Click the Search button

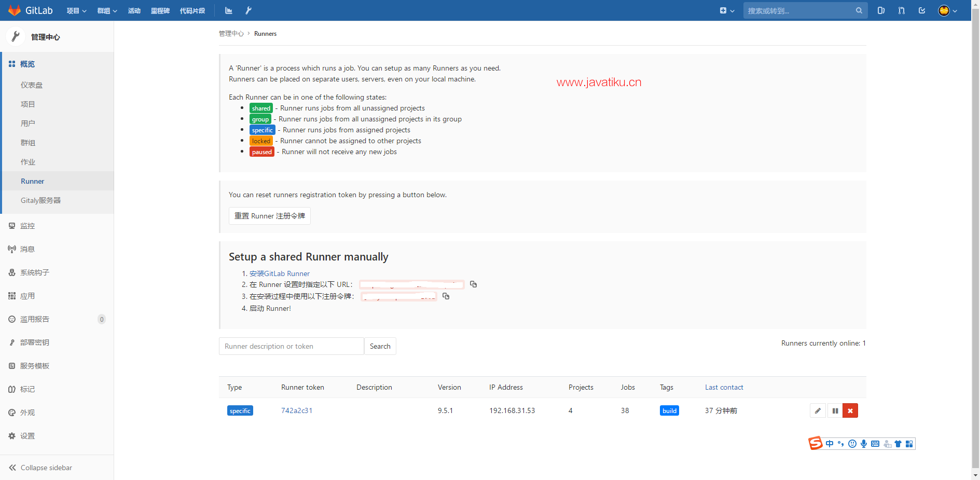point(380,346)
